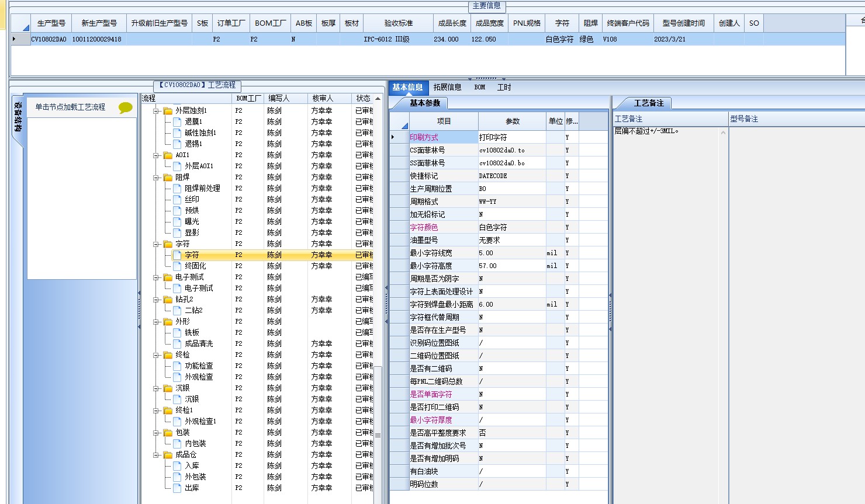Click folder icon next to AOI1
Image resolution: width=865 pixels, height=504 pixels.
point(168,155)
